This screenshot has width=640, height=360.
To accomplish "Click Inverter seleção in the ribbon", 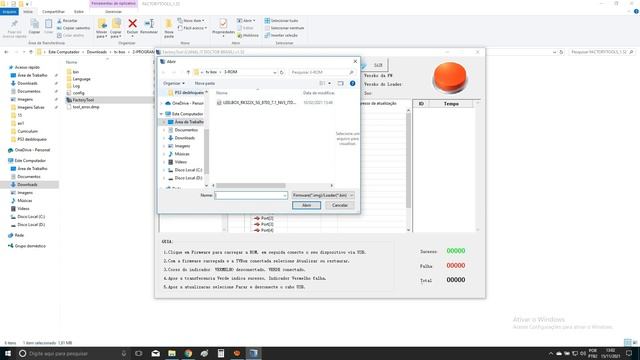I will 281,35.
